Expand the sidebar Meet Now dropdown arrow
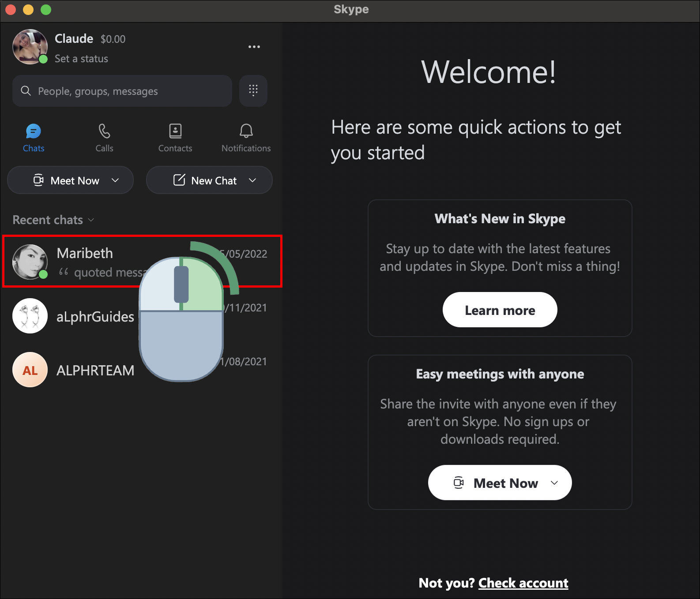Viewport: 700px width, 599px height. tap(115, 180)
